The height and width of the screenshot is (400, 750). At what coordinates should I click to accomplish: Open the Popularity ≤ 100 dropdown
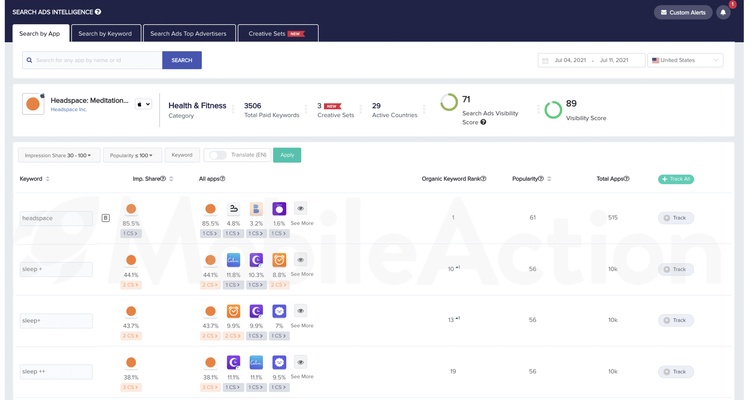click(132, 155)
